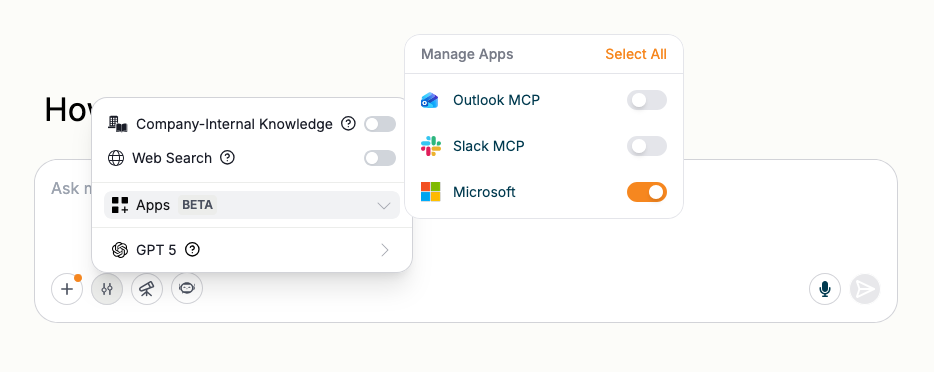Click the Web Search label
934x372 pixels.
click(x=172, y=158)
